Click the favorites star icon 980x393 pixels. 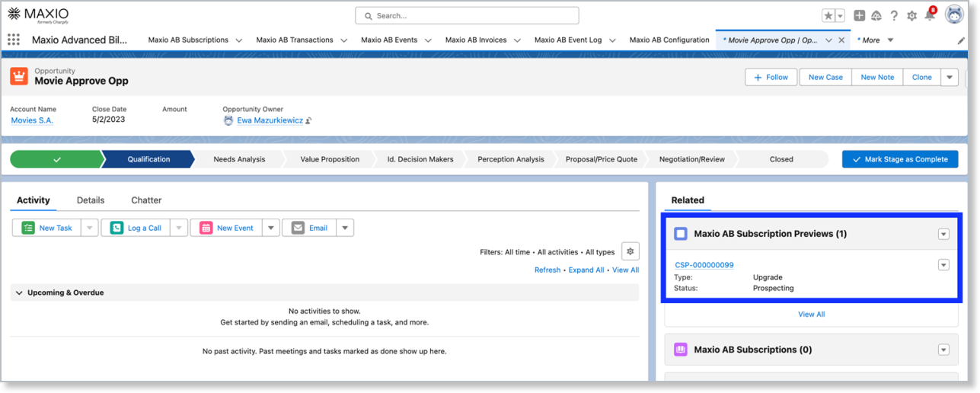pos(828,16)
